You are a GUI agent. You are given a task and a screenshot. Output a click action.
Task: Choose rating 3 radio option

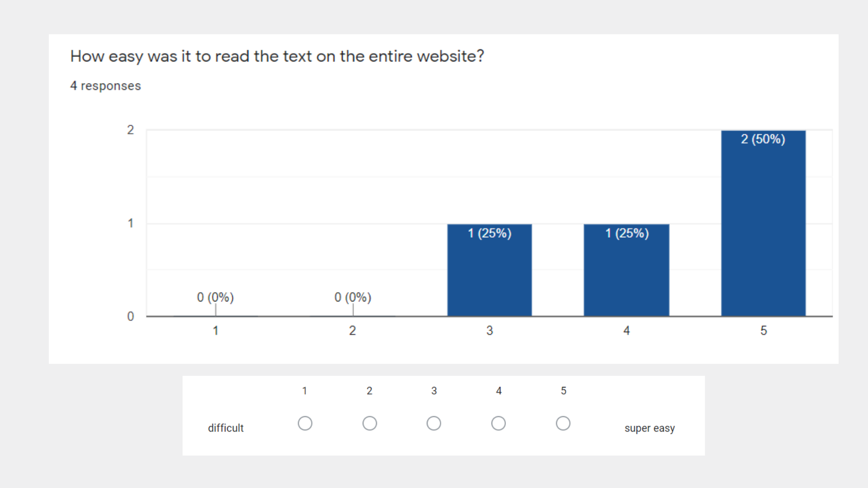click(434, 423)
